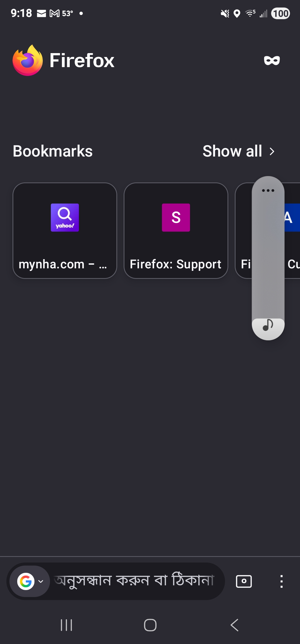Image resolution: width=300 pixels, height=644 pixels.
Task: Tap the Google search engine icon
Action: [x=26, y=581]
